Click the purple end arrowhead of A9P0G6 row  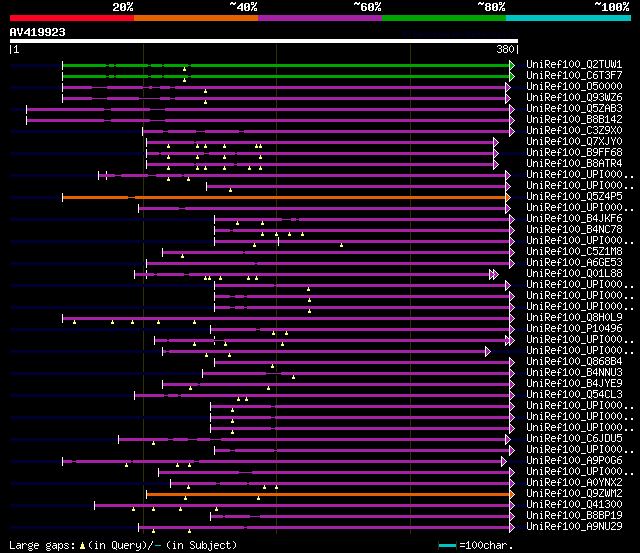(x=504, y=462)
